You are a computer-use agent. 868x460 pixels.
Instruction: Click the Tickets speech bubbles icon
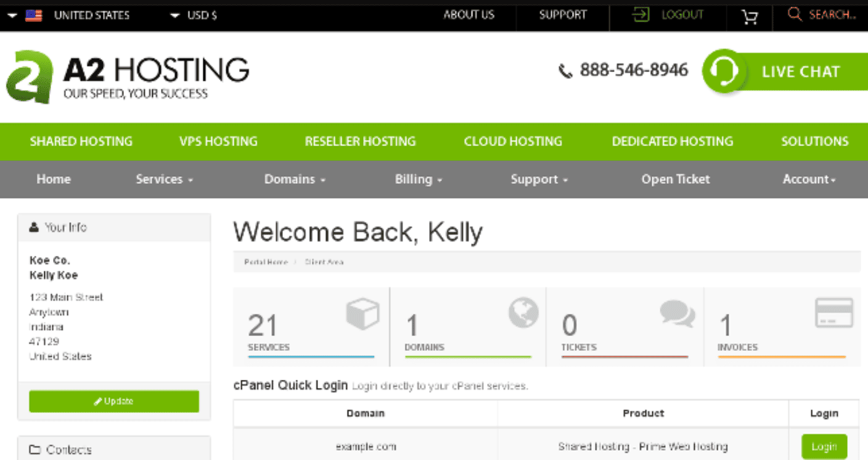pos(677,313)
